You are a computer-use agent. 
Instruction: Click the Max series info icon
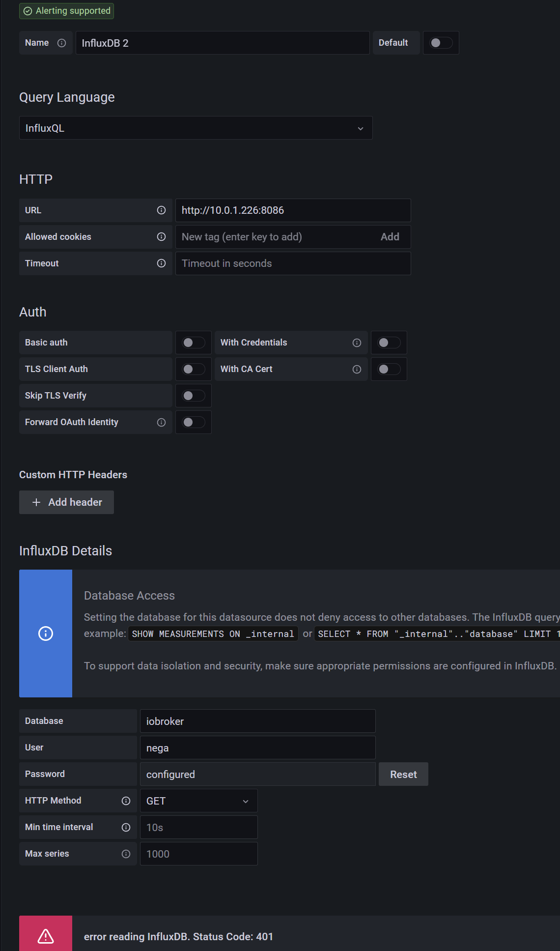(126, 854)
